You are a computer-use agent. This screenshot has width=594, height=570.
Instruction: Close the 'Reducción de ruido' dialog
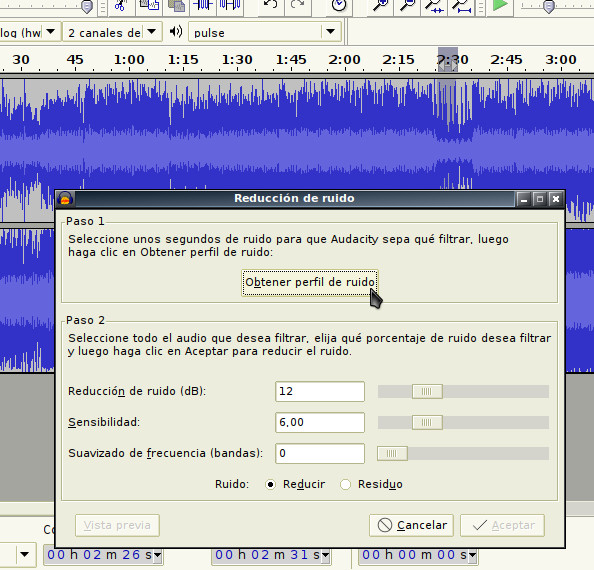pos(556,199)
